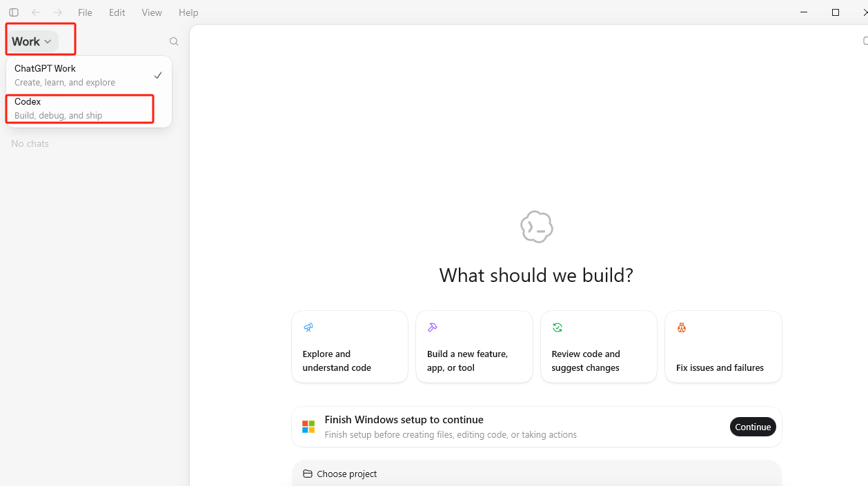Image resolution: width=868 pixels, height=486 pixels.
Task: Maximize the application window
Action: pos(836,12)
